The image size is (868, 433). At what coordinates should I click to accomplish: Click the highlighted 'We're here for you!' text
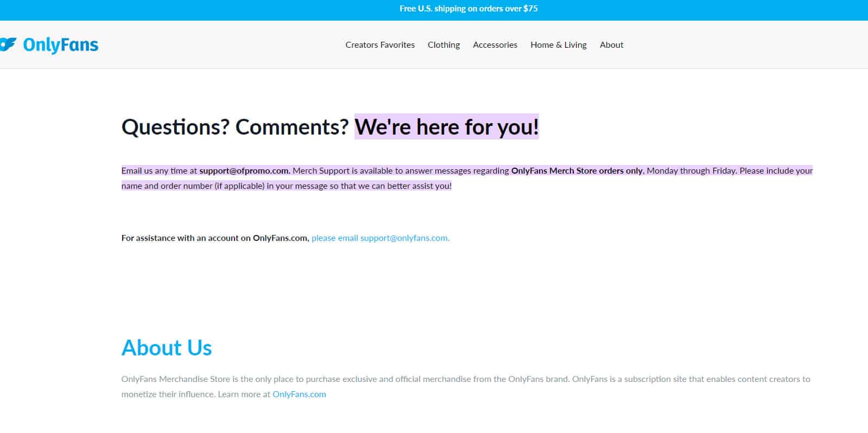(447, 127)
